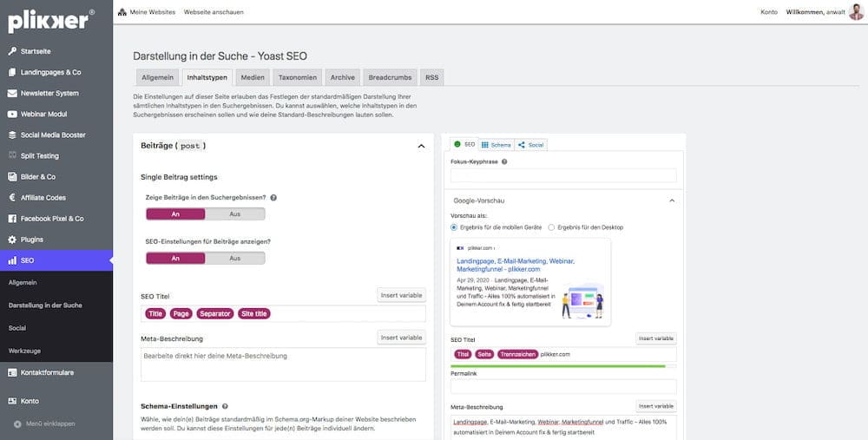
Task: Open Facebook Pixel & Co icon
Action: 12,219
